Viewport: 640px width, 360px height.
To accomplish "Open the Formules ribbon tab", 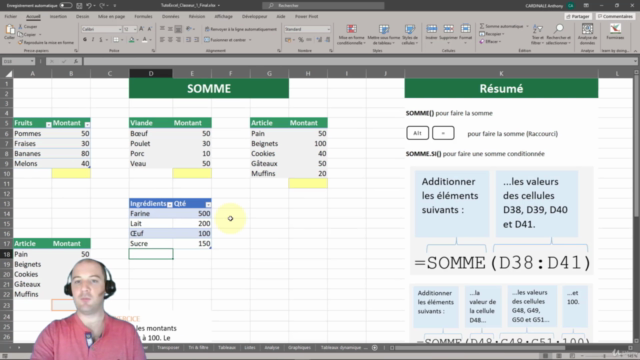I will (x=143, y=16).
